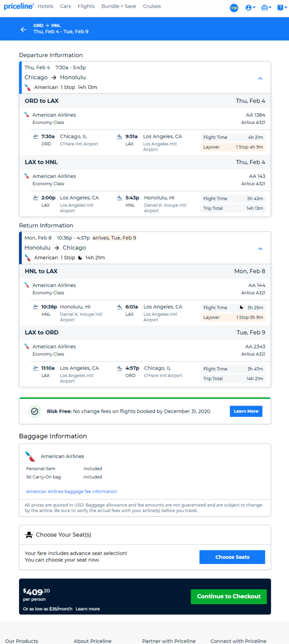Image resolution: width=289 pixels, height=644 pixels.
Task: Click the About Priceline footer heading
Action: click(92, 641)
